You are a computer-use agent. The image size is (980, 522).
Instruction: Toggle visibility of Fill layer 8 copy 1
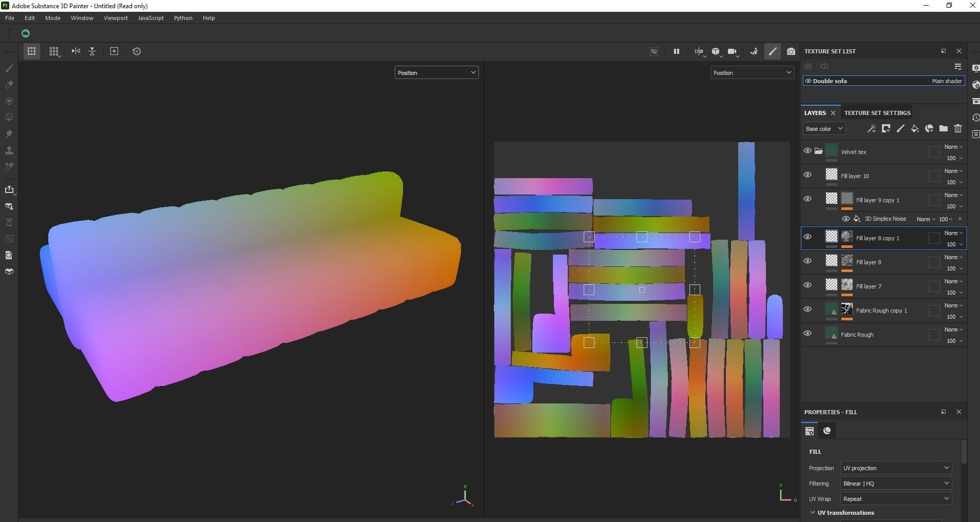[808, 237]
